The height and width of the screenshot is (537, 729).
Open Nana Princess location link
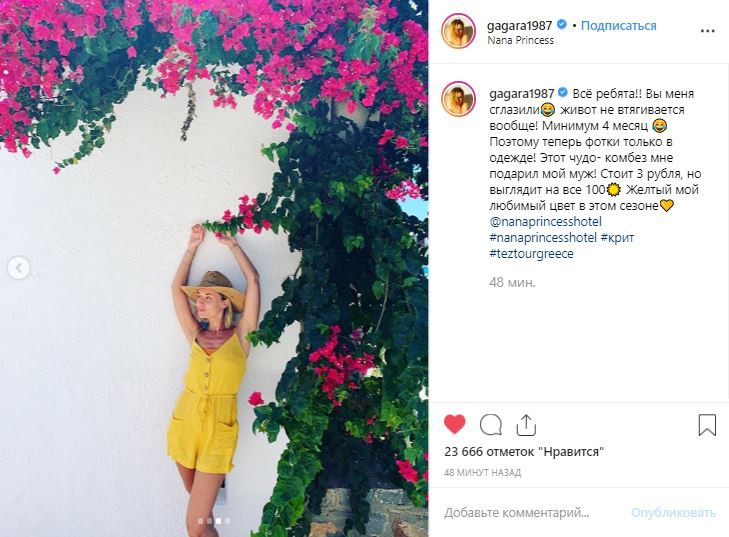point(520,40)
